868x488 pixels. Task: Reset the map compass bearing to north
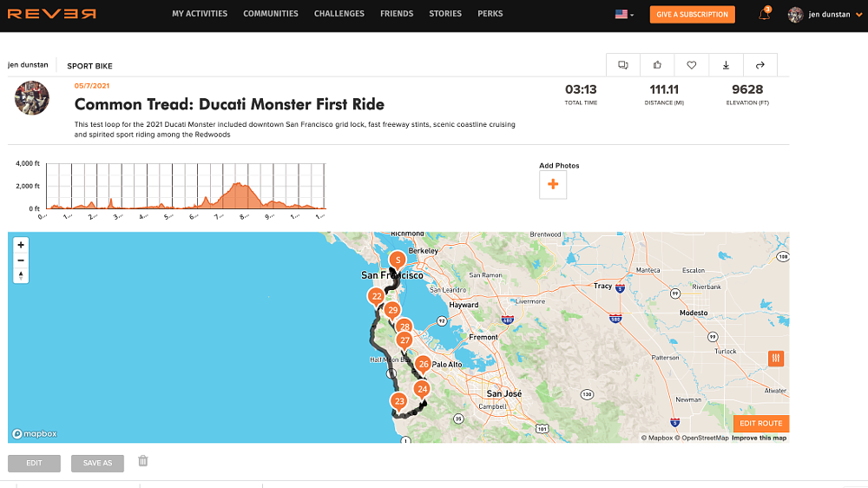21,276
